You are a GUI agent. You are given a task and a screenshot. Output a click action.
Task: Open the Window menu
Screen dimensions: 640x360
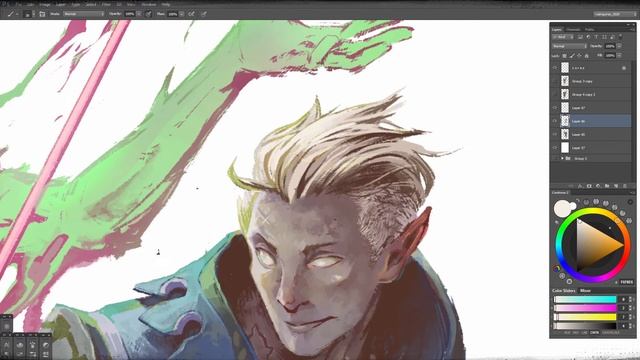(149, 4)
